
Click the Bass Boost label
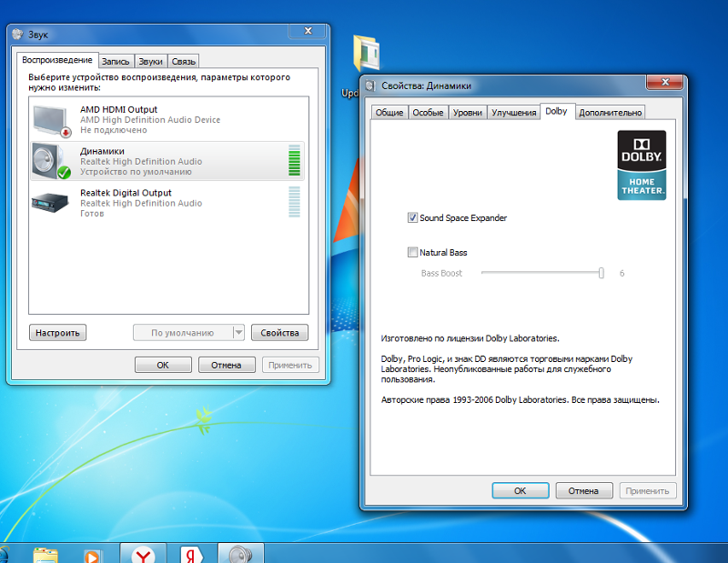pyautogui.click(x=441, y=274)
